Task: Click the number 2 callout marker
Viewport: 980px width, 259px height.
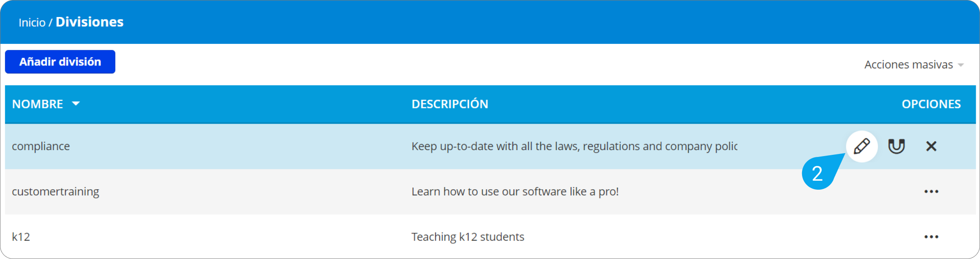Action: click(x=817, y=174)
